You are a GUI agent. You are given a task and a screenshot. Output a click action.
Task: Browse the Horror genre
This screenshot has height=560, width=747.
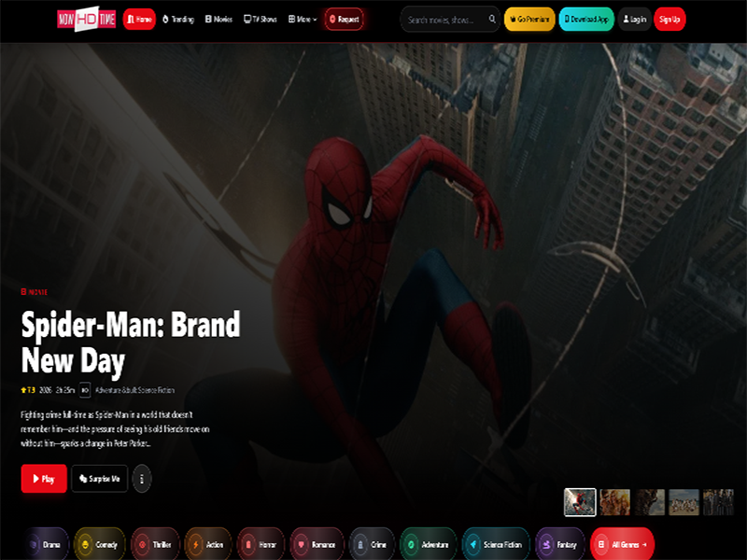tap(261, 544)
